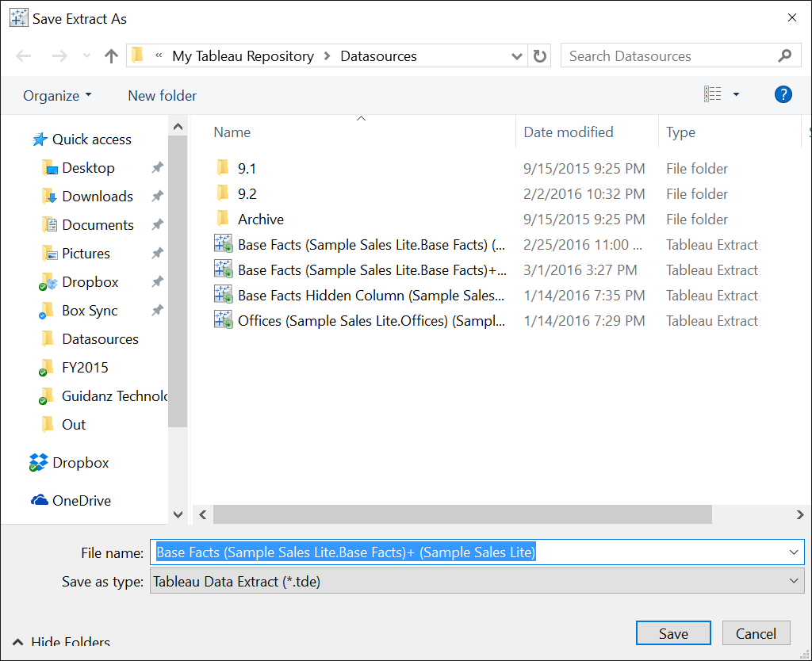Open the Organize menu
Viewport: 812px width, 661px height.
coord(57,96)
